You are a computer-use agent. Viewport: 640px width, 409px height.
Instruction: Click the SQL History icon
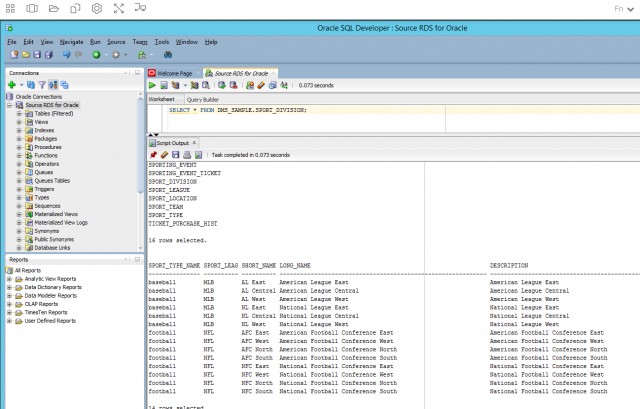272,85
